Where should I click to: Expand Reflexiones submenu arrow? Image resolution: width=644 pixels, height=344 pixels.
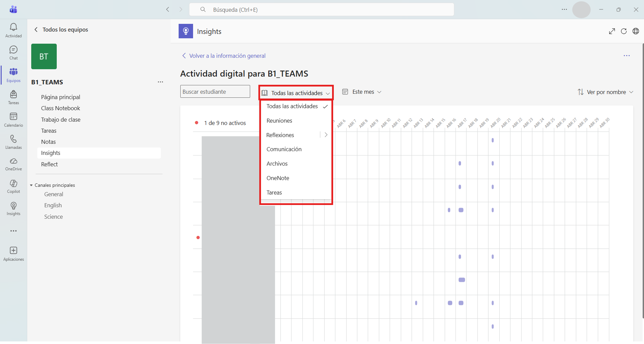(x=326, y=135)
